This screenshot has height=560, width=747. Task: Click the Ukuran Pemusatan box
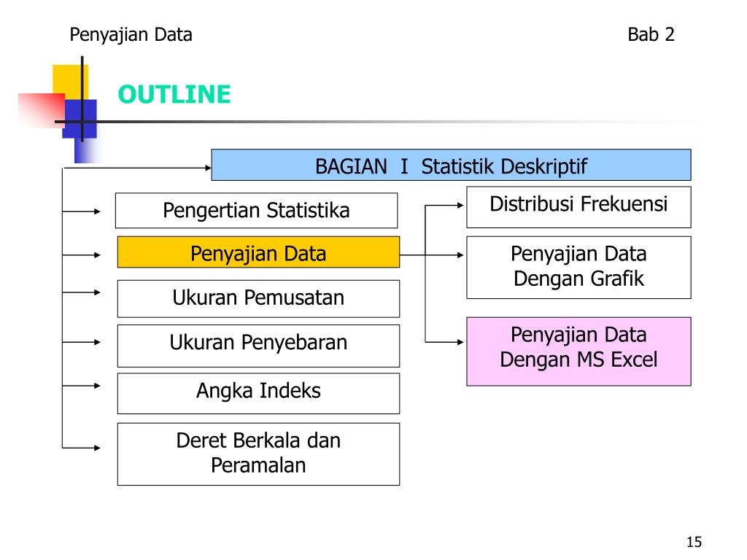(x=258, y=298)
